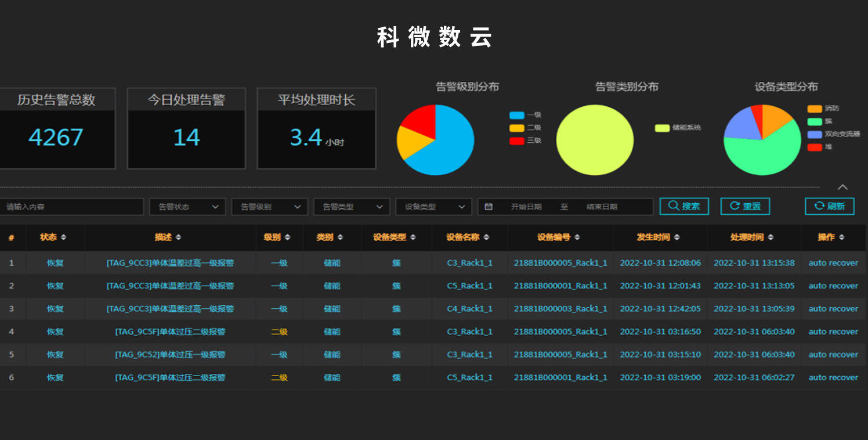
Task: Click the 描述 column header
Action: (x=164, y=237)
